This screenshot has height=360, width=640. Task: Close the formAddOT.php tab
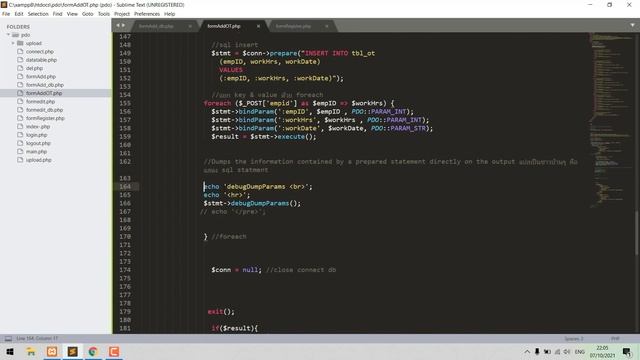point(258,26)
